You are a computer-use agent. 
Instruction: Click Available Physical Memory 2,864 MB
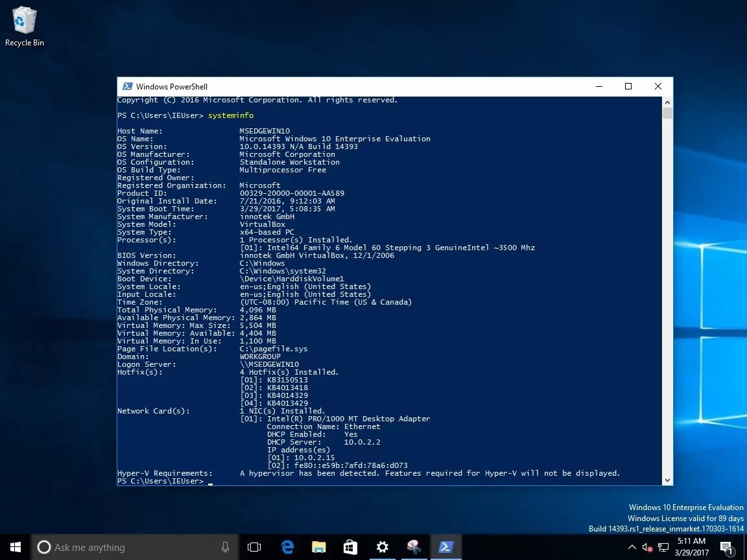click(x=257, y=318)
